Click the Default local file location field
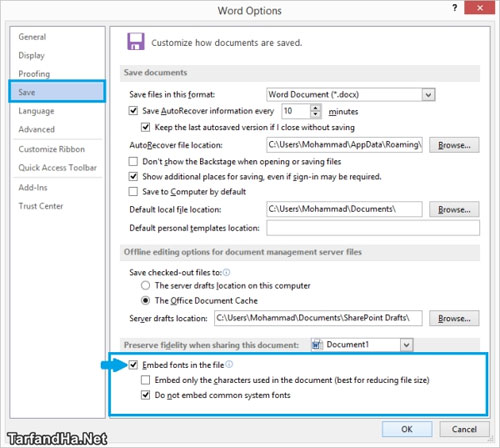The width and height of the screenshot is (500, 448). click(x=344, y=209)
